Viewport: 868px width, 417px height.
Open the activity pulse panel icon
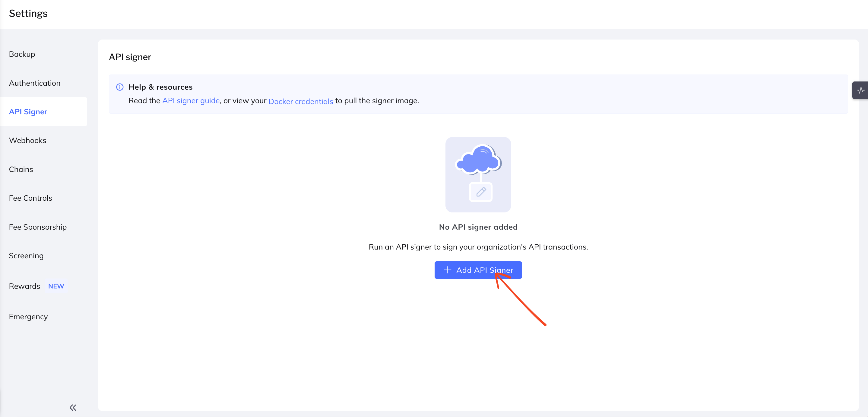click(x=861, y=90)
